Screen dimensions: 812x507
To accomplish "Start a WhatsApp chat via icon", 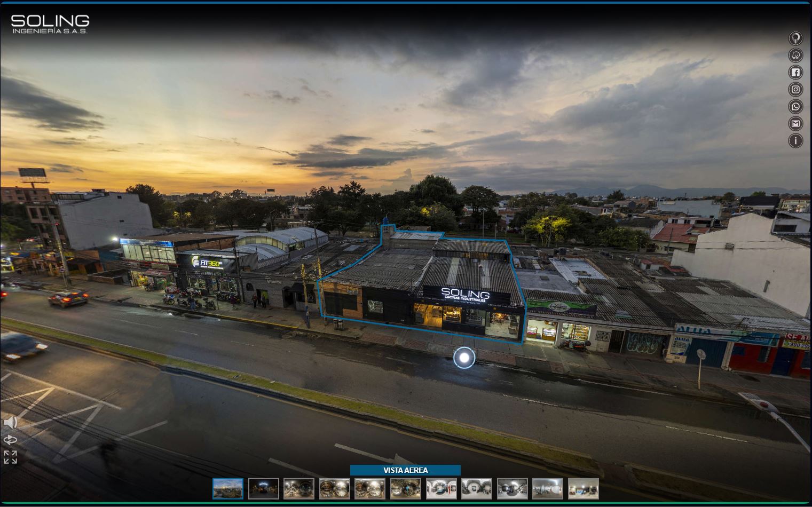I will [795, 107].
